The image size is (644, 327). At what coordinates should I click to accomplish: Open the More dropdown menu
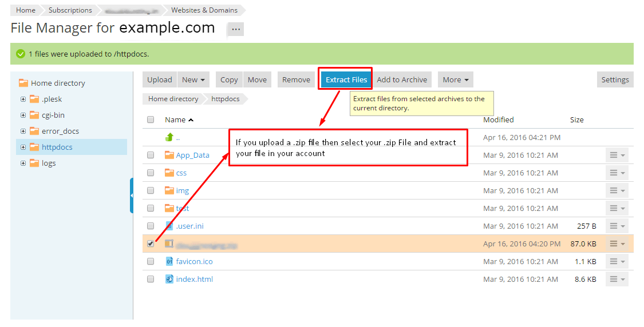[x=456, y=79]
